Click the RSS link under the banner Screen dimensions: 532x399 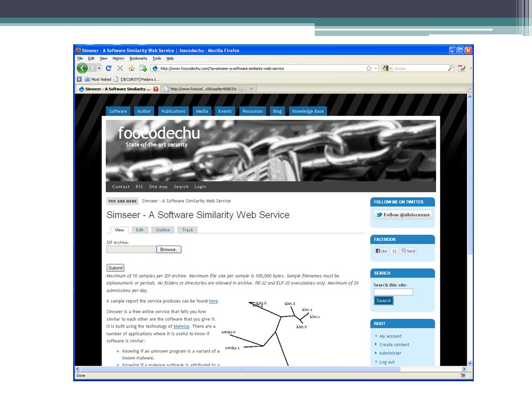[x=139, y=187]
